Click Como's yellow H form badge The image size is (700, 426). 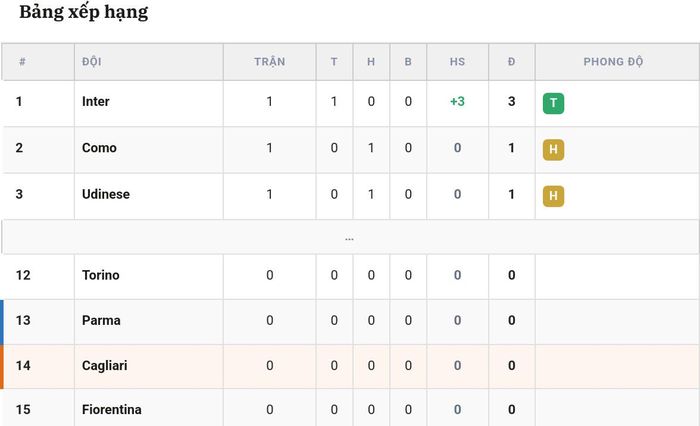(553, 150)
